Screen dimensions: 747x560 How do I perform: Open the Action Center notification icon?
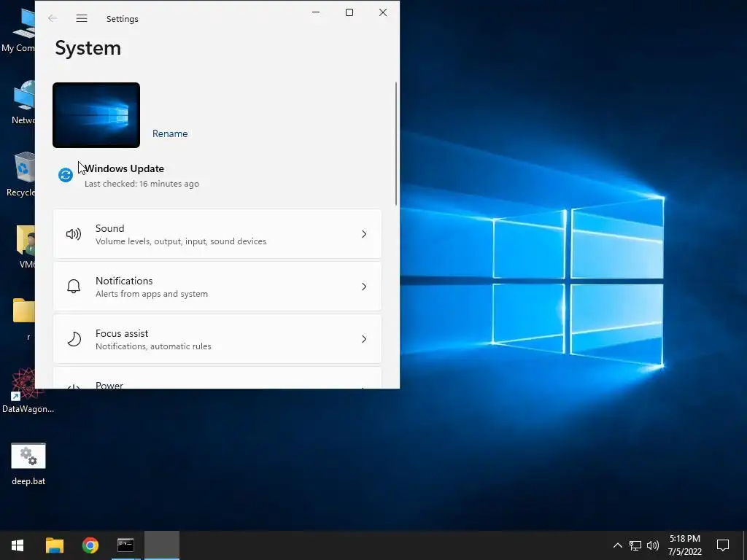coord(723,545)
